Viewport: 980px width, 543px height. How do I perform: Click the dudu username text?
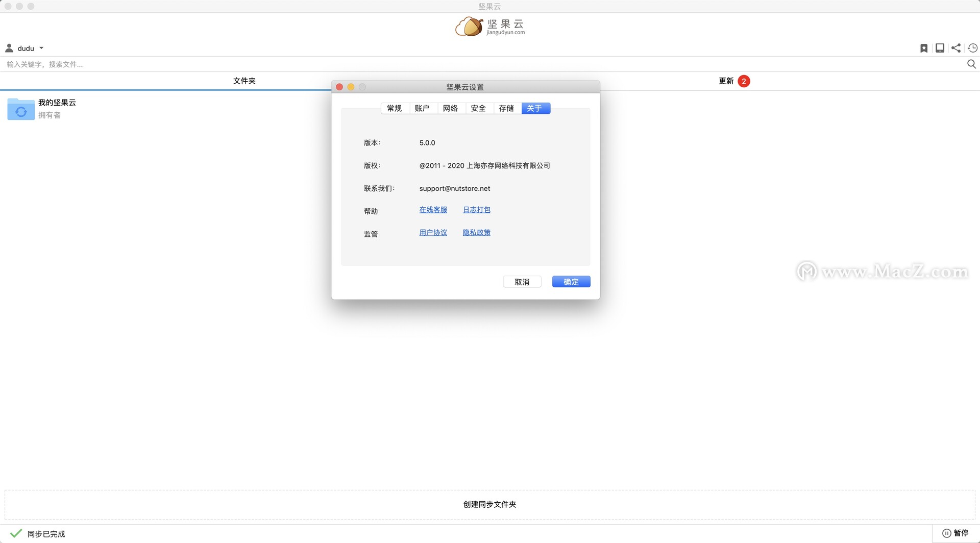point(26,48)
